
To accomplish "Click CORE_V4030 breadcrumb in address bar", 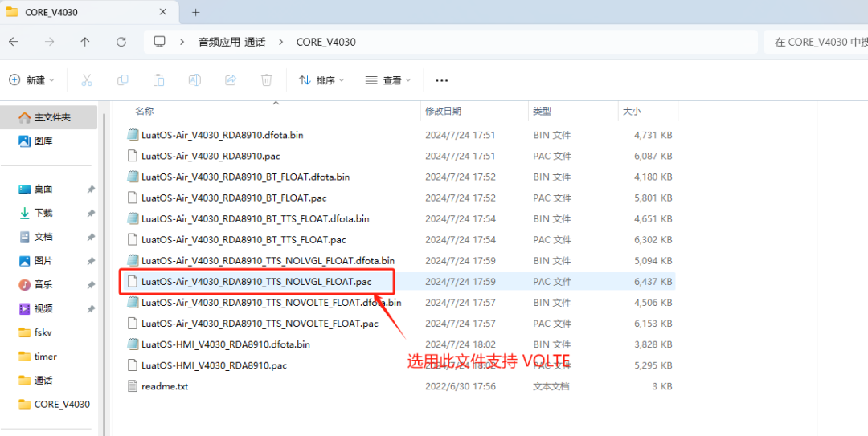I will tap(326, 42).
